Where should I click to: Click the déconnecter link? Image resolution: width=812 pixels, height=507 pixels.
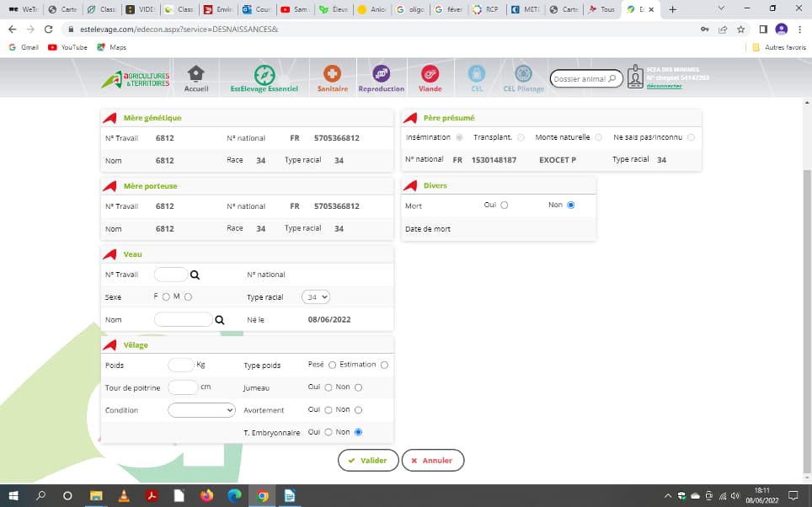pos(664,86)
